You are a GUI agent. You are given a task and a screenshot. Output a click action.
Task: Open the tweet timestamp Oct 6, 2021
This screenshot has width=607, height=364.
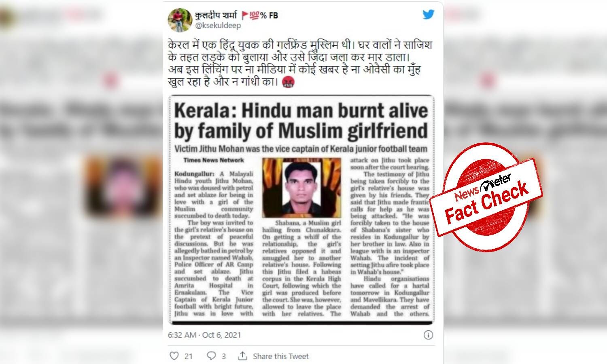coord(204,335)
